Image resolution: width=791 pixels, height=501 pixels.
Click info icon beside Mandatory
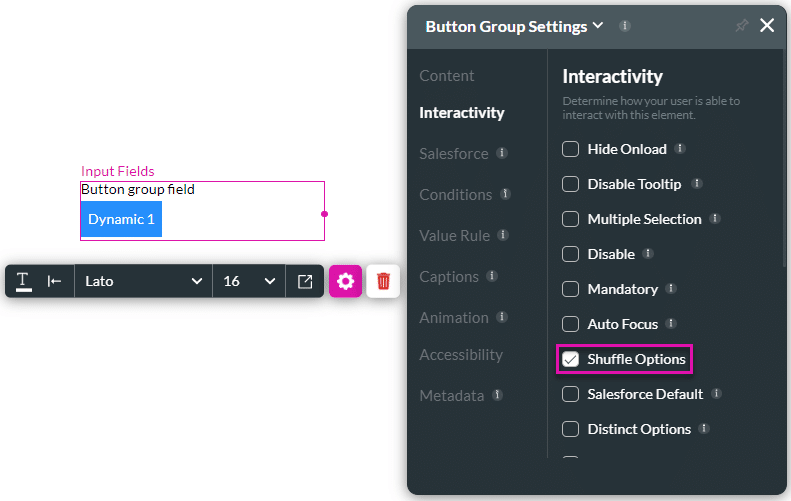click(670, 289)
